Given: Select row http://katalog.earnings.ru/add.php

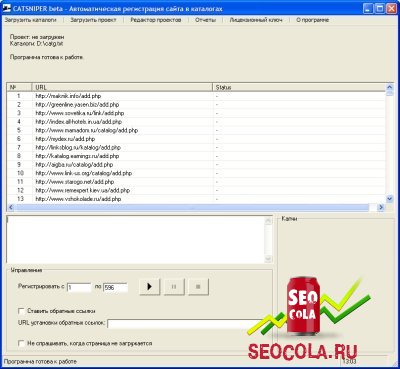Looking at the screenshot, I should [196, 156].
